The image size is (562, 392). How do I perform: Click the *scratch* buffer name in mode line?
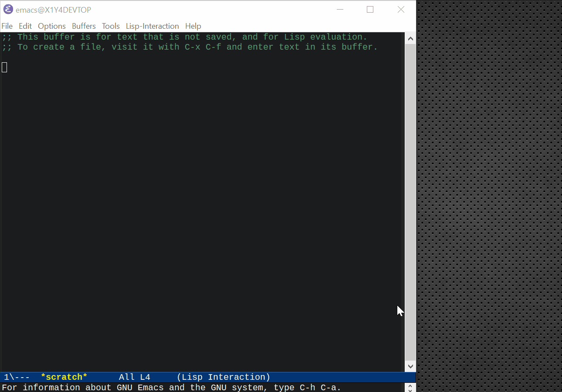[x=64, y=377]
